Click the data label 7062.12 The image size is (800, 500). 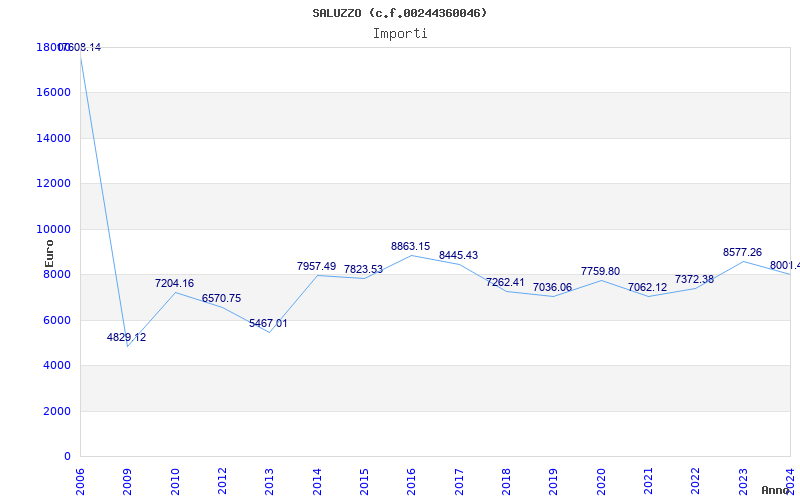click(647, 287)
